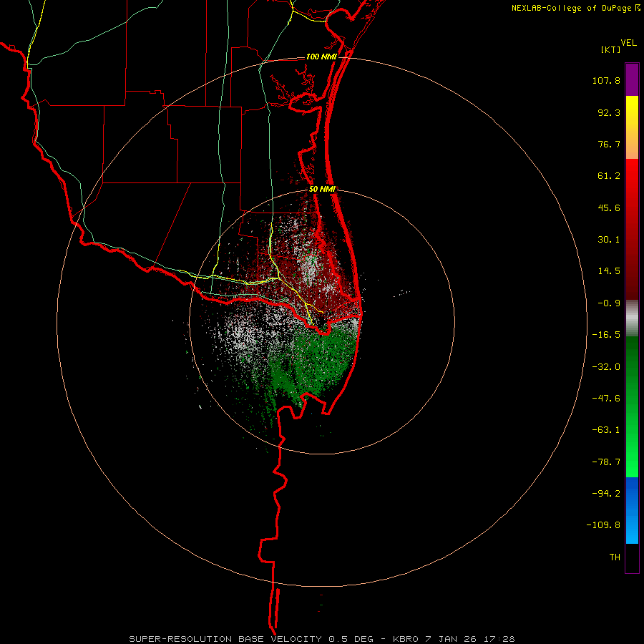Click the -94.2 legend value
The height and width of the screenshot is (644, 644).
pyautogui.click(x=606, y=493)
